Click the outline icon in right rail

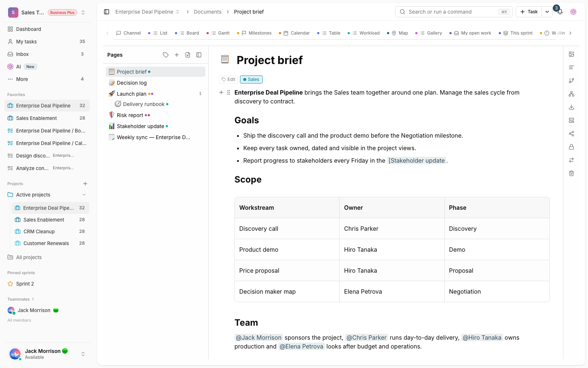pyautogui.click(x=571, y=67)
